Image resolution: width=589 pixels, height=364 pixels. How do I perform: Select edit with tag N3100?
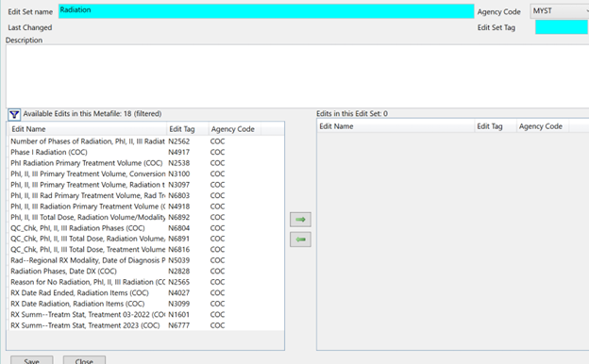point(145,174)
